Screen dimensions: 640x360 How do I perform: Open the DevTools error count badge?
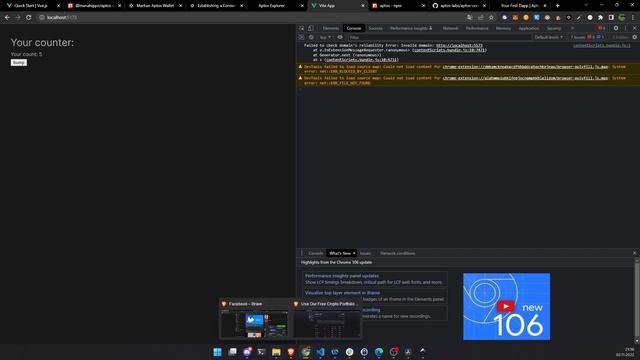click(602, 28)
